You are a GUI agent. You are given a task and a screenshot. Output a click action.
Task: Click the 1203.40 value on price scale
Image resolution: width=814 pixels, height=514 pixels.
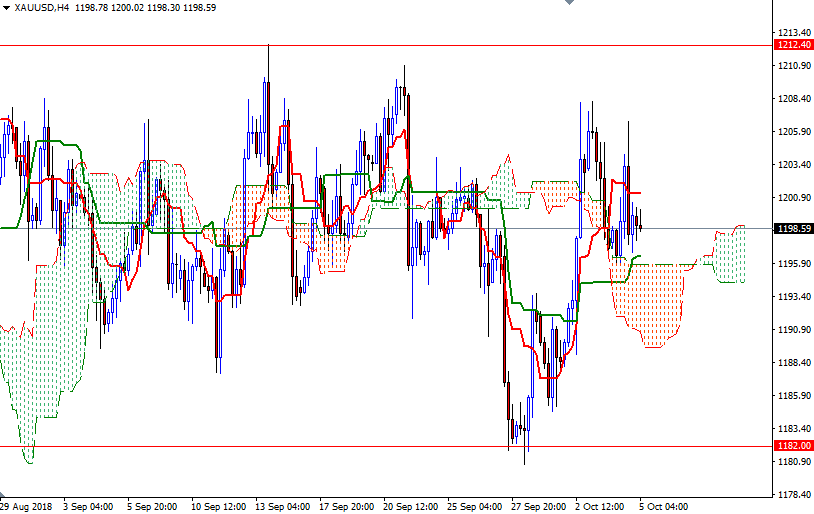coord(792,165)
